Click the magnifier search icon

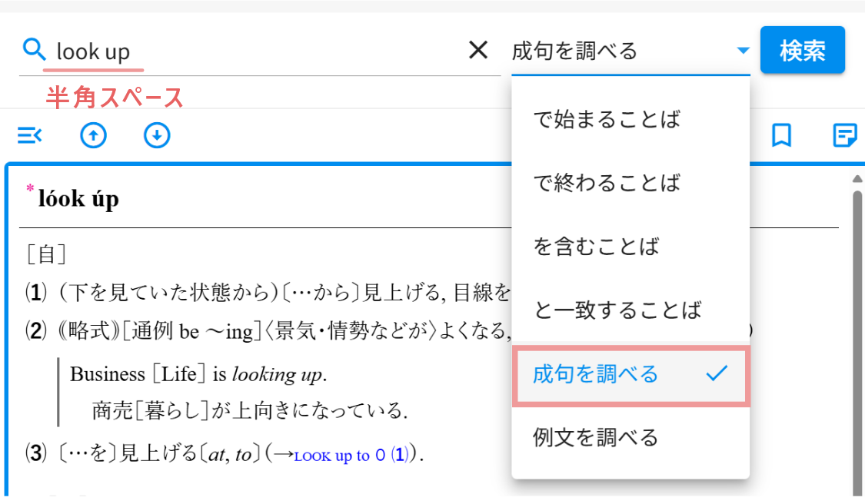tap(34, 50)
